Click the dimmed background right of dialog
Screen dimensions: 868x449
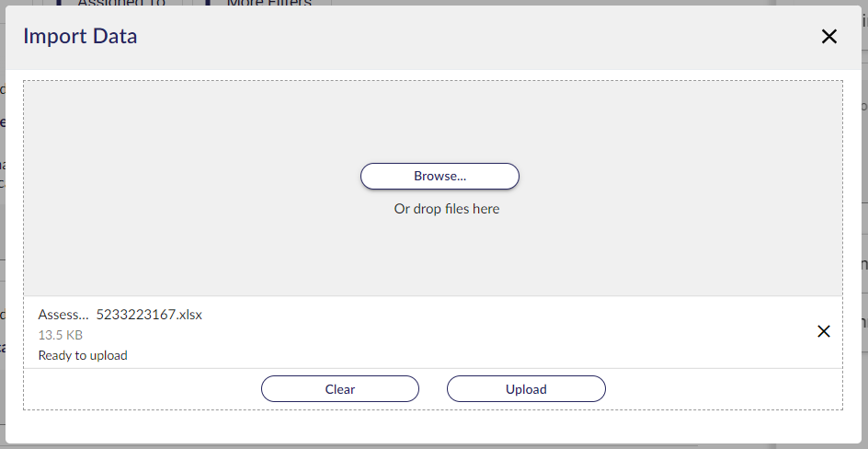coord(865,222)
